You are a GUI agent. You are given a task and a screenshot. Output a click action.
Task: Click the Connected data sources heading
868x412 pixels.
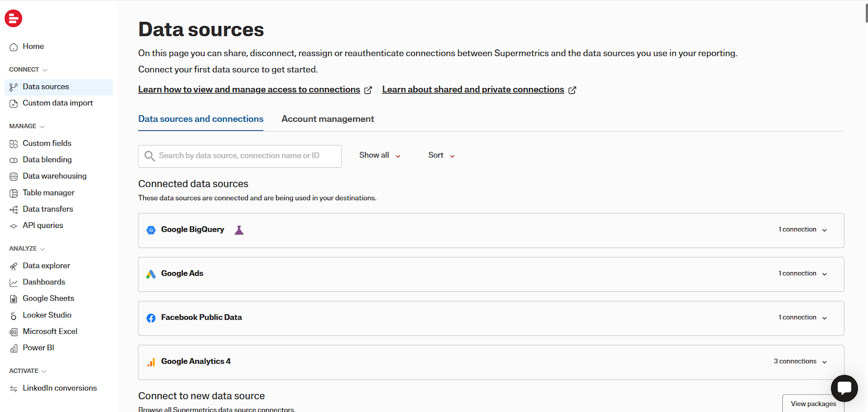193,184
